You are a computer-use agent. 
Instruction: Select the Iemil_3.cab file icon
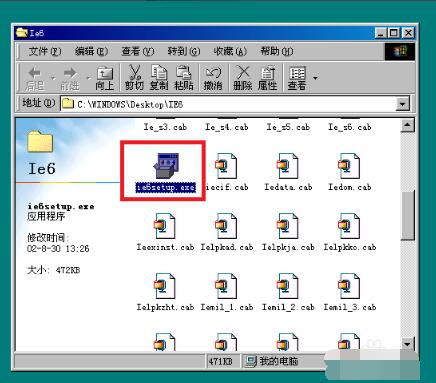pyautogui.click(x=349, y=286)
